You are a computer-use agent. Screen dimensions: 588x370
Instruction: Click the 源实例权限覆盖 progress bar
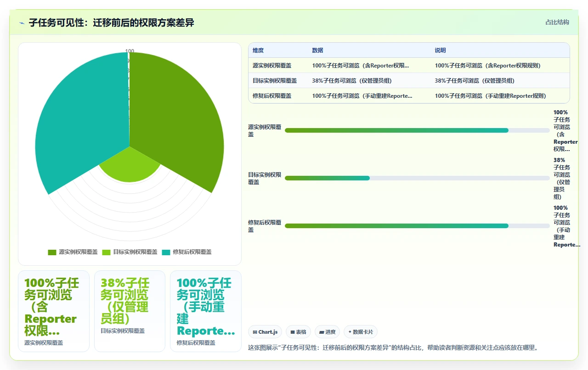pos(417,130)
